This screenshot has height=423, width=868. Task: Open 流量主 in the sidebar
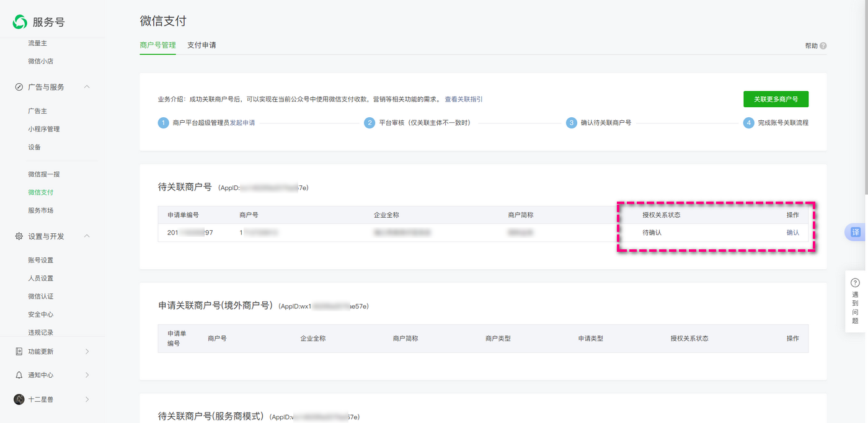tap(37, 43)
